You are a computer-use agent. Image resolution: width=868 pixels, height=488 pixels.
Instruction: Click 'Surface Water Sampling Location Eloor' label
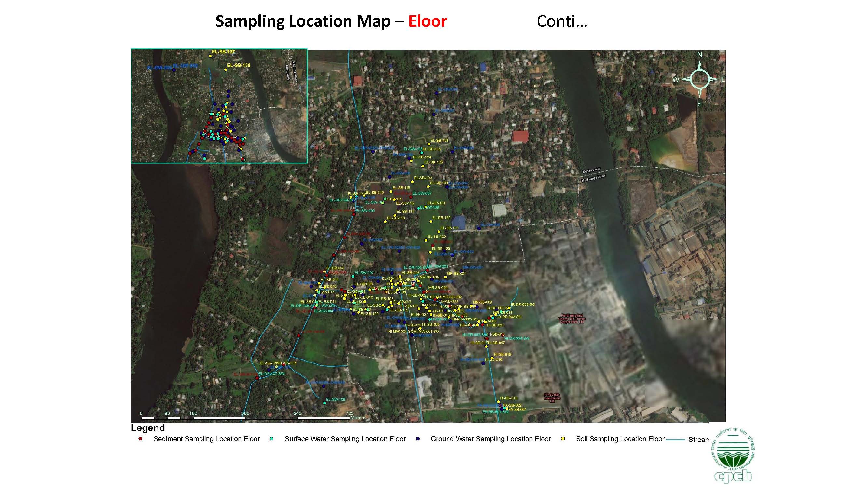pos(345,439)
